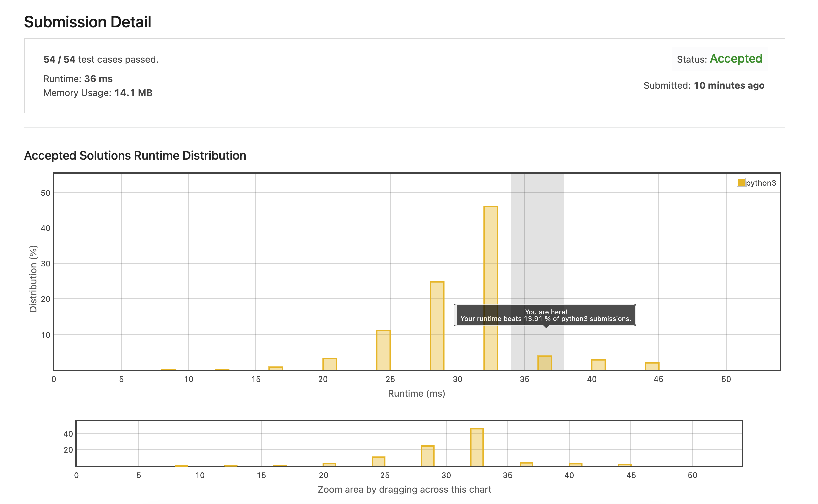Click the main chart bar near 44 ms
The width and height of the screenshot is (818, 504).
point(652,366)
